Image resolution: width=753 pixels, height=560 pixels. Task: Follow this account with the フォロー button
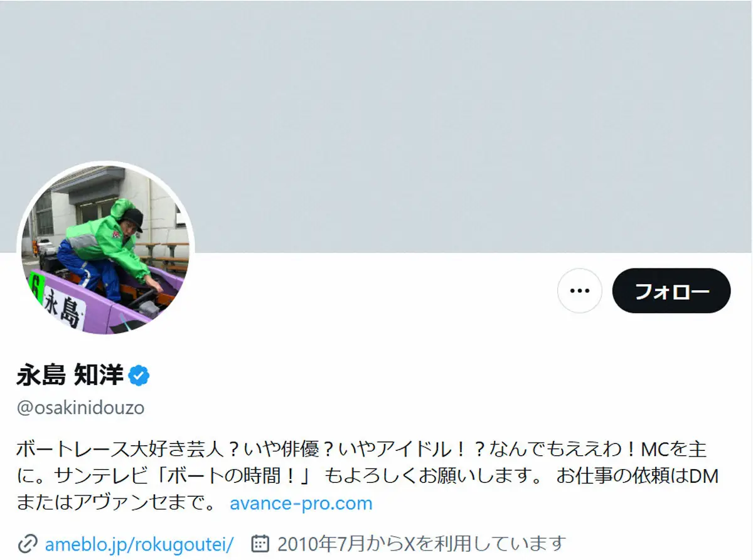(x=671, y=291)
